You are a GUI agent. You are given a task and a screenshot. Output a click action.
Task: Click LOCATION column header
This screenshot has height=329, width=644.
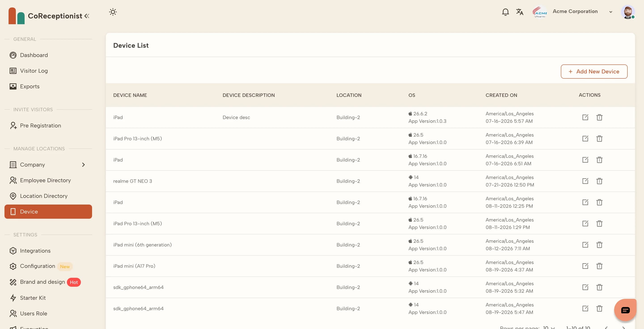coord(349,95)
